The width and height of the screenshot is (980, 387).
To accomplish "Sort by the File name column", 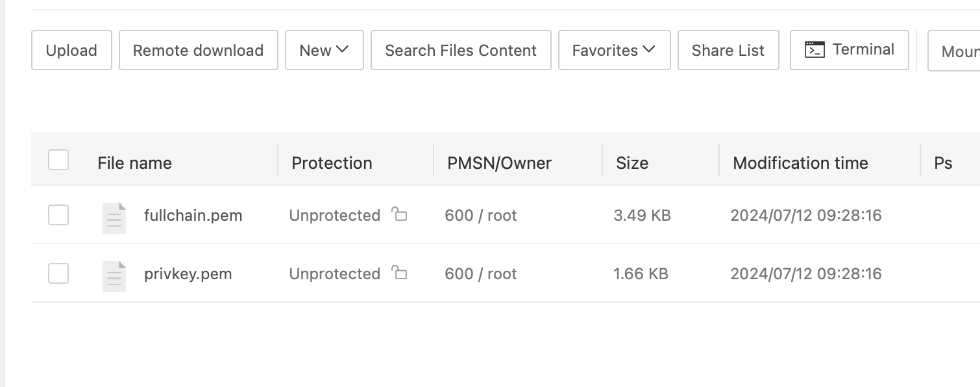I will (134, 163).
